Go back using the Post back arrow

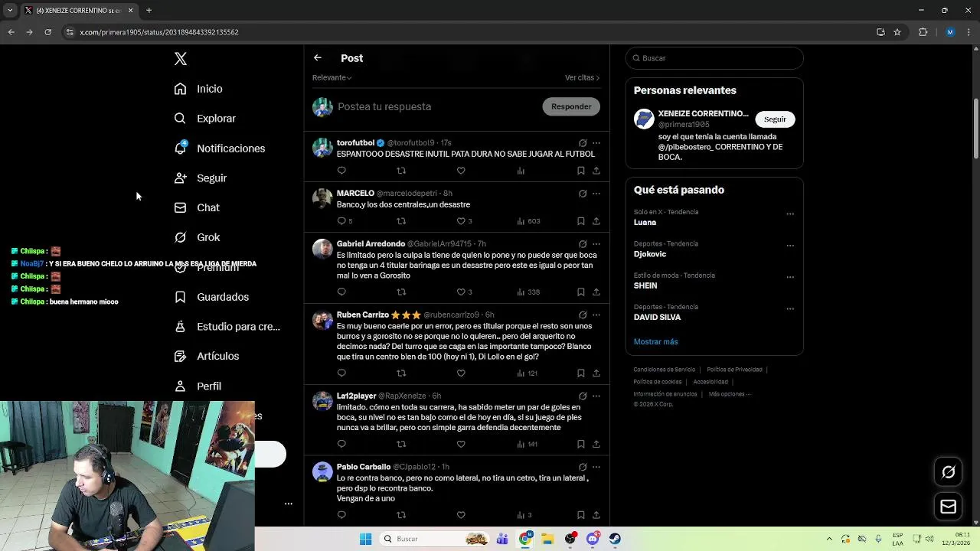click(x=318, y=58)
